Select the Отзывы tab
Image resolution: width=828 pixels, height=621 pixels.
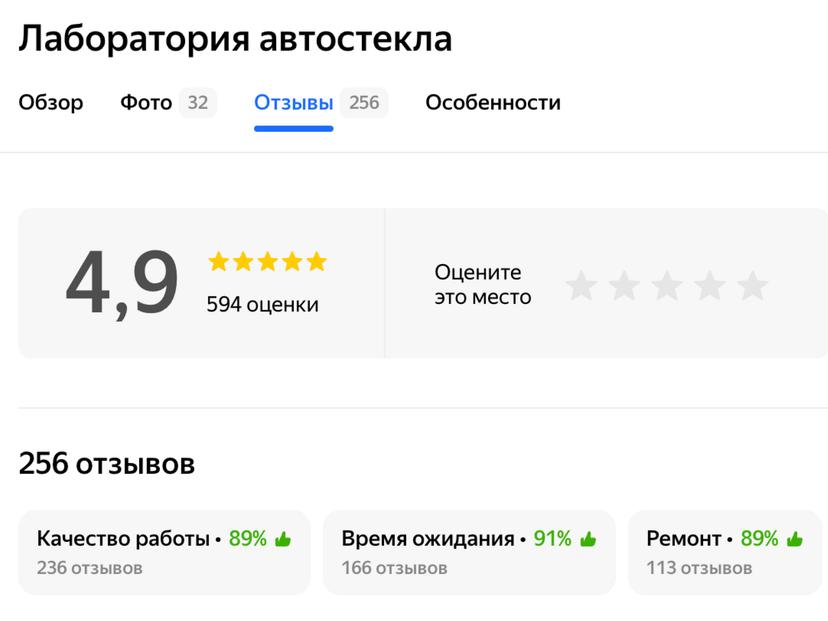point(291,102)
